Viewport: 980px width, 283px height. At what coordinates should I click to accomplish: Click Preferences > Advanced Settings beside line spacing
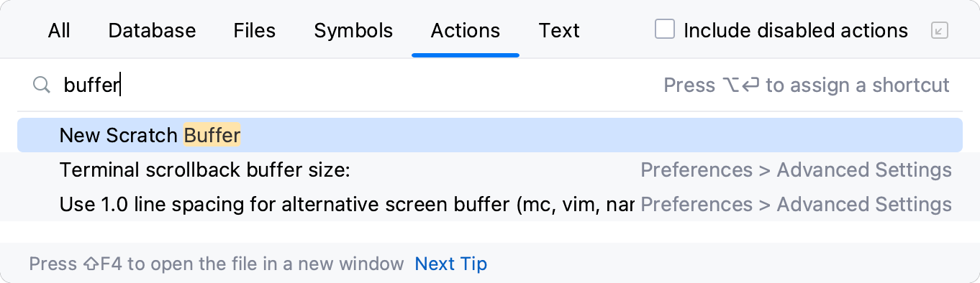(796, 205)
